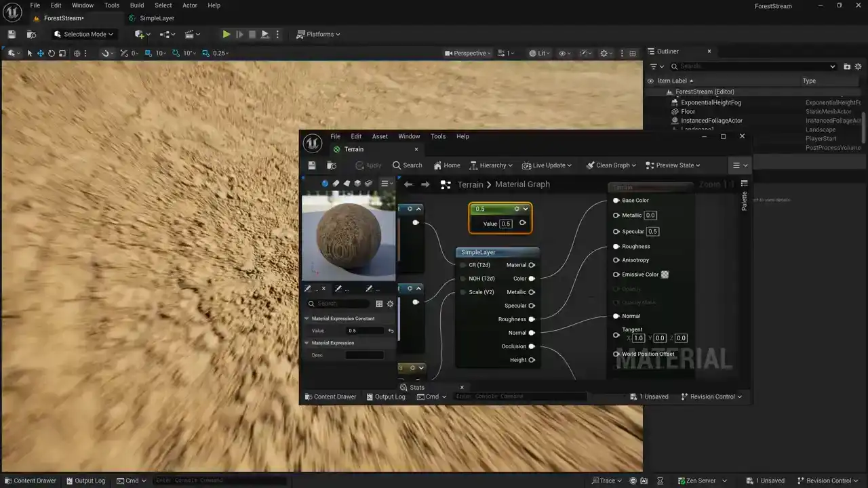Image resolution: width=868 pixels, height=488 pixels.
Task: Open the Selection Mode dropdown
Action: click(84, 34)
